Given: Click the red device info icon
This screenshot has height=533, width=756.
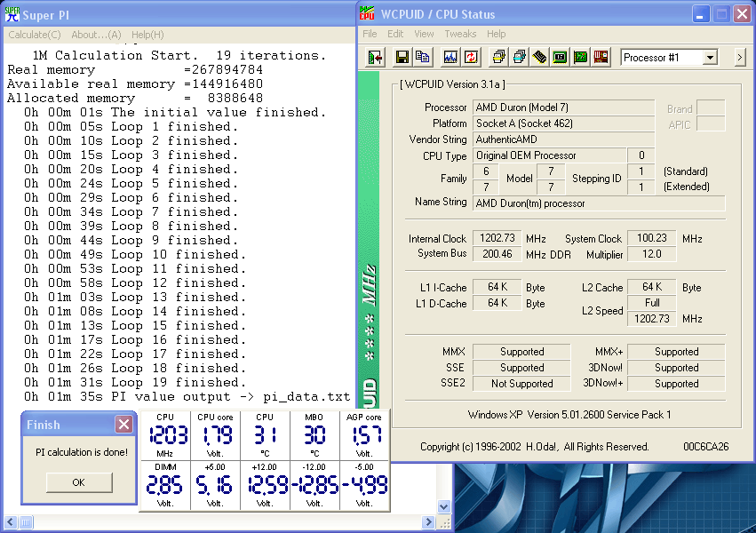Looking at the screenshot, I should pos(601,58).
